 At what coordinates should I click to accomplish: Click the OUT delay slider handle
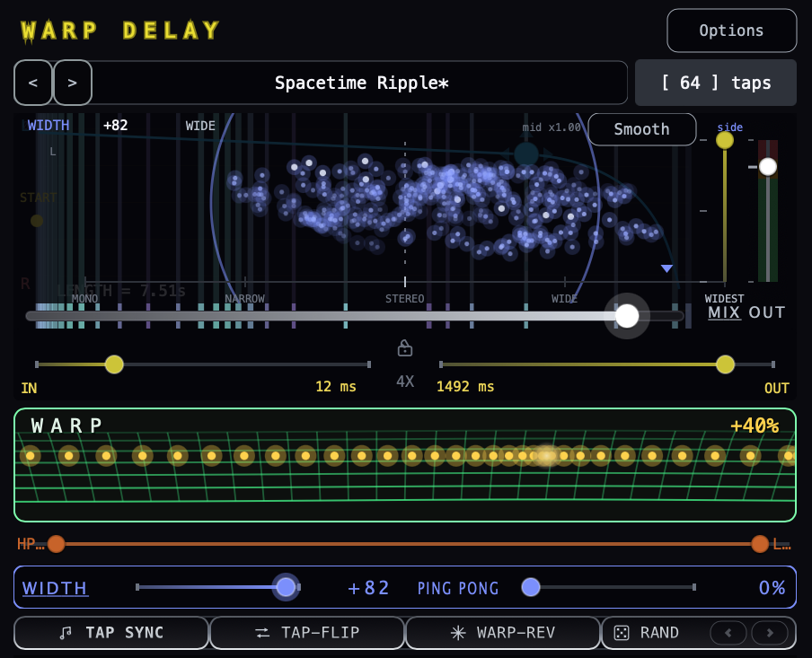tap(725, 364)
